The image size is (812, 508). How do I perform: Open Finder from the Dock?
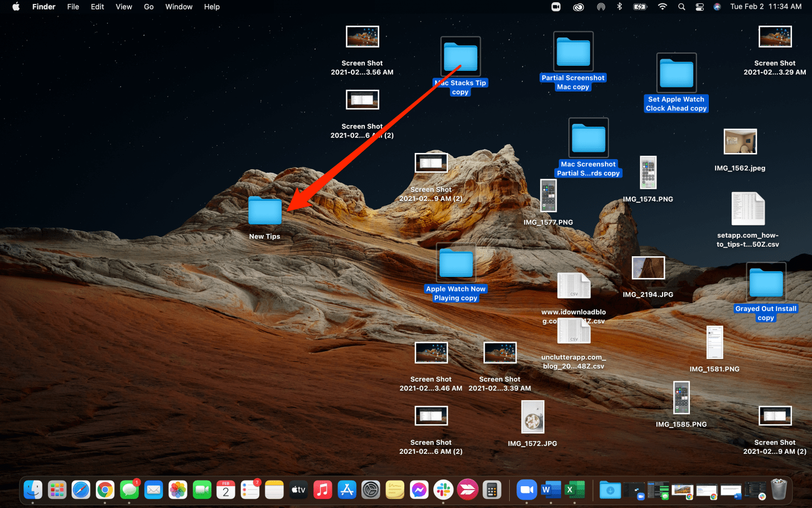pos(33,490)
